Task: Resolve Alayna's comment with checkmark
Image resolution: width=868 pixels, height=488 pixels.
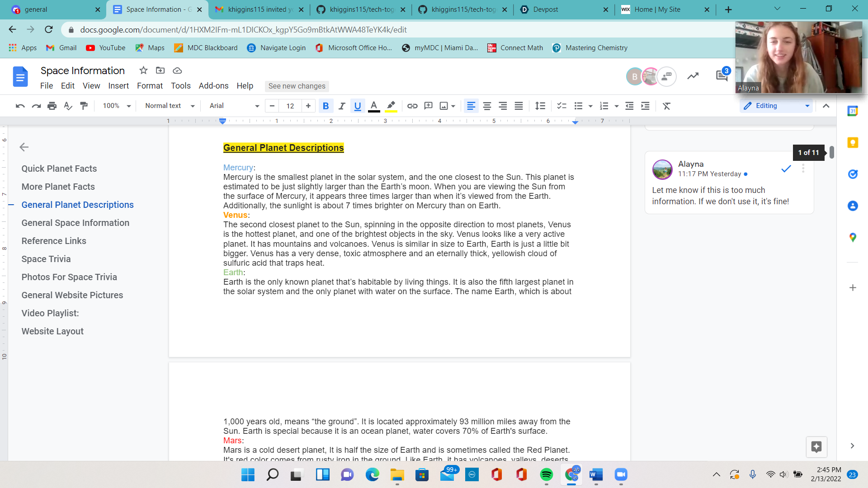Action: (x=786, y=169)
